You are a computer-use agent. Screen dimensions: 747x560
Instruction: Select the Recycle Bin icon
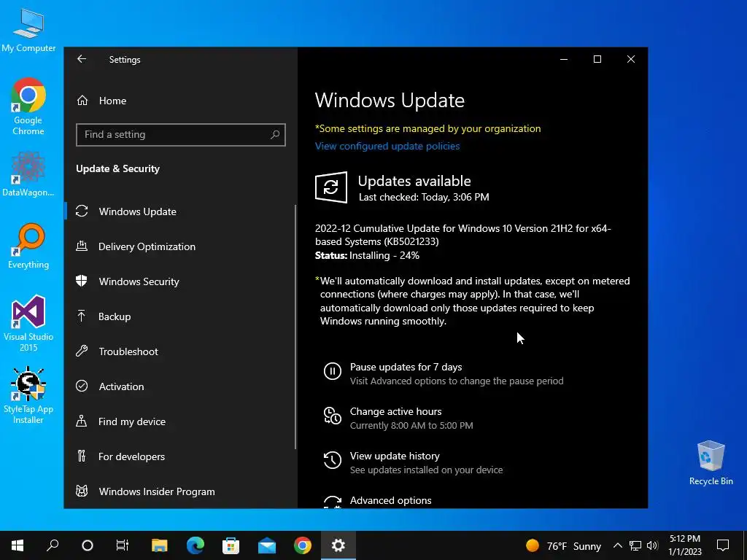711,463
